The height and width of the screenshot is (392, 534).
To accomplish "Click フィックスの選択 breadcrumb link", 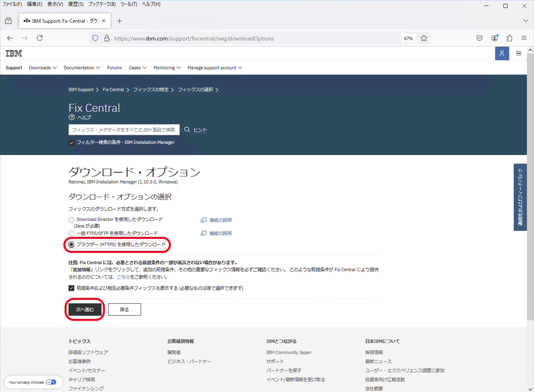I will click(x=195, y=89).
